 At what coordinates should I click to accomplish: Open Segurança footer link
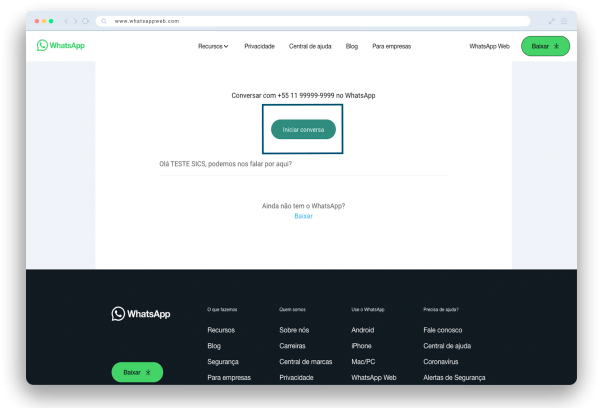click(x=223, y=362)
